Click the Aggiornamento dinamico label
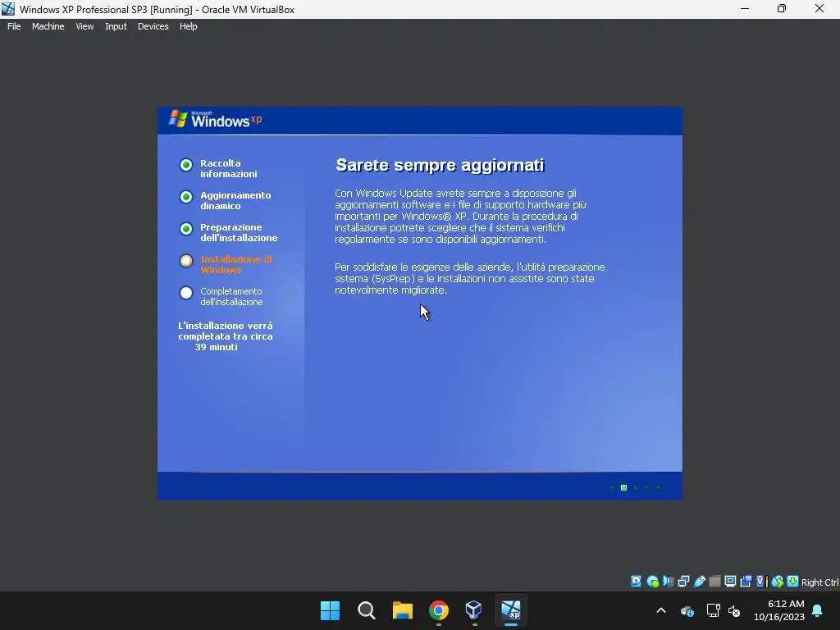Image resolution: width=840 pixels, height=630 pixels. 235,200
